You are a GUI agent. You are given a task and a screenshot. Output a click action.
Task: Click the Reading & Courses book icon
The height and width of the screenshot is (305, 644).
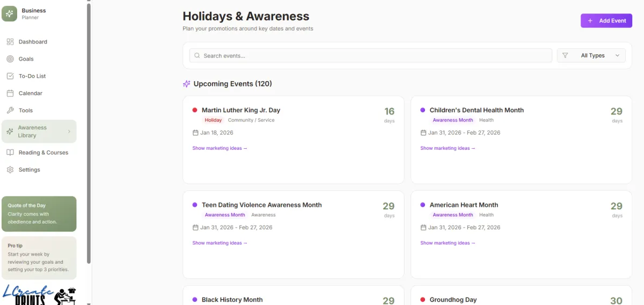point(10,152)
